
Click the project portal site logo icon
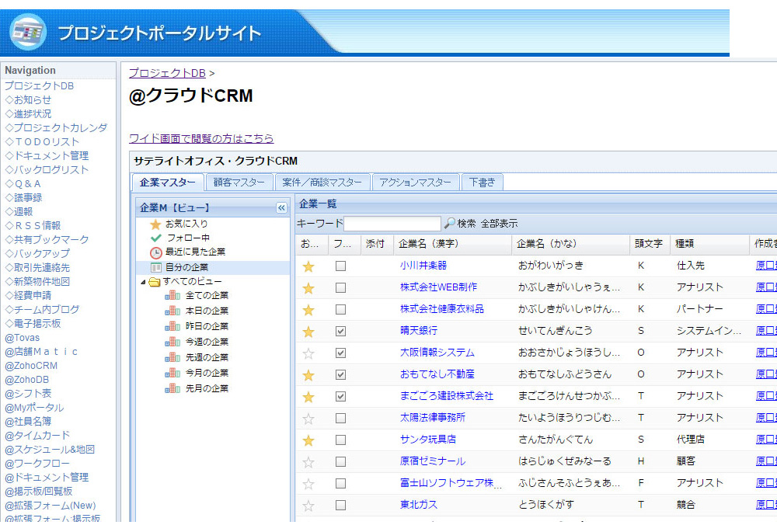pos(28,31)
